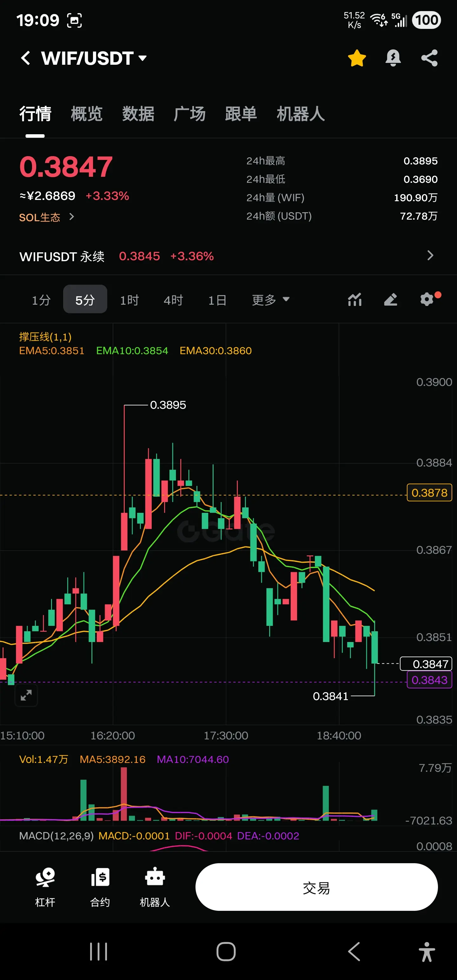Image resolution: width=457 pixels, height=980 pixels.
Task: Click the 0.3895 high price marker
Action: click(x=168, y=405)
